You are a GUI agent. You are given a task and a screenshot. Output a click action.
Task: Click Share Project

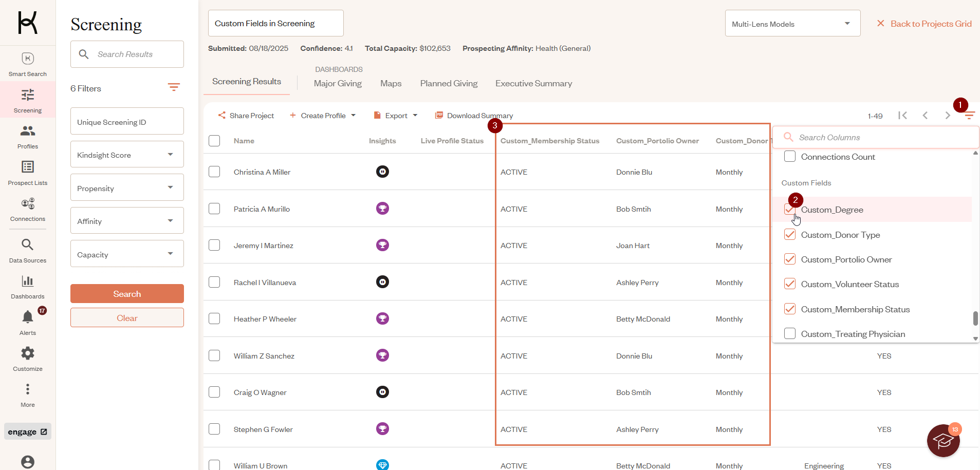point(246,116)
